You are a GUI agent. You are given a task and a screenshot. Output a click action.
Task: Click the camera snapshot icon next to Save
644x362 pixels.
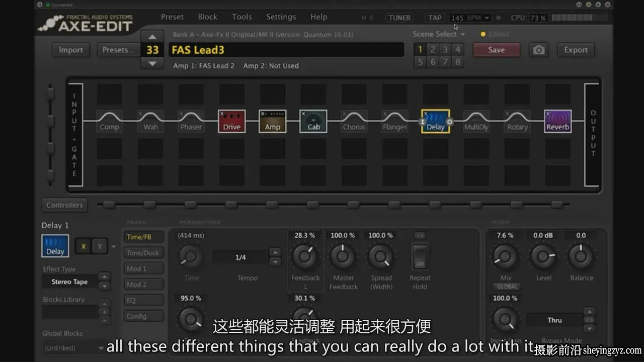[x=539, y=50]
